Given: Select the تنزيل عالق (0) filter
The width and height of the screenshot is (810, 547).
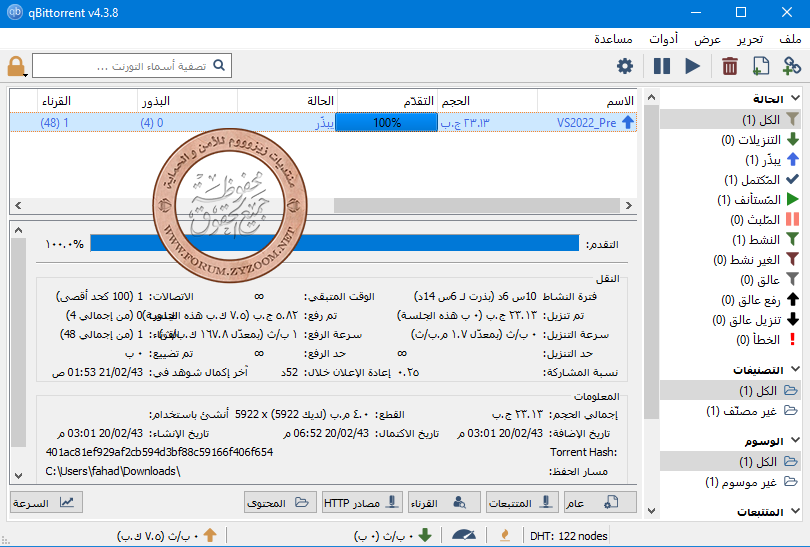Looking at the screenshot, I should pos(730,320).
